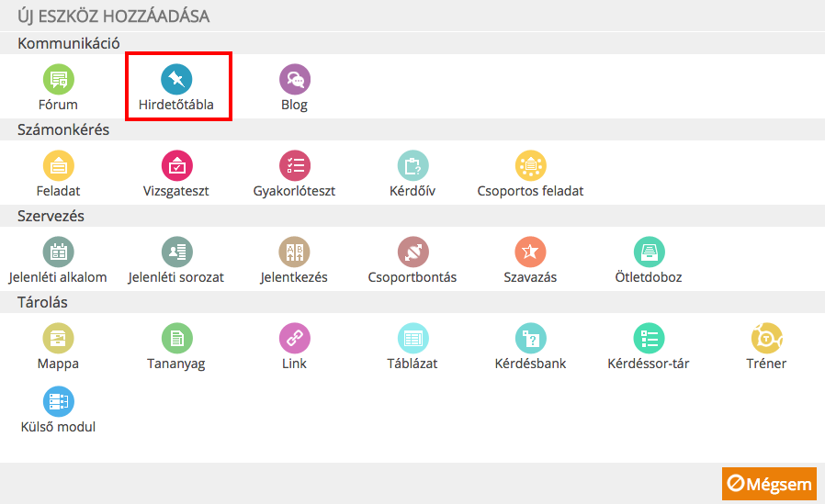Choose the Táblázat table icon
825x504 pixels.
[x=412, y=339]
